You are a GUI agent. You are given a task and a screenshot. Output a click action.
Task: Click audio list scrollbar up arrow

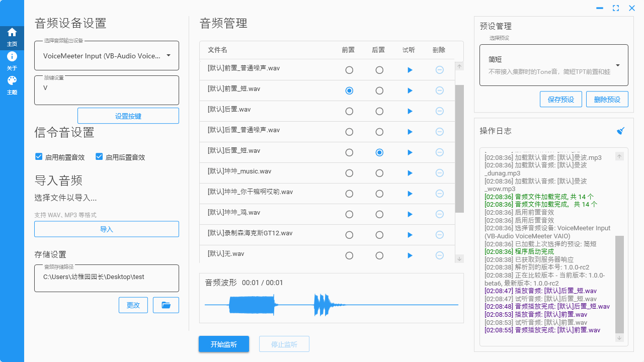tap(459, 66)
